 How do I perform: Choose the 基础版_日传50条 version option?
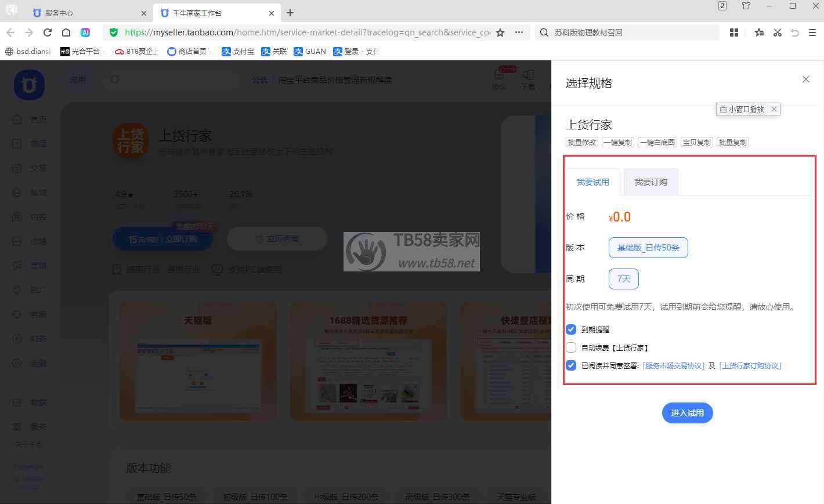pyautogui.click(x=648, y=248)
